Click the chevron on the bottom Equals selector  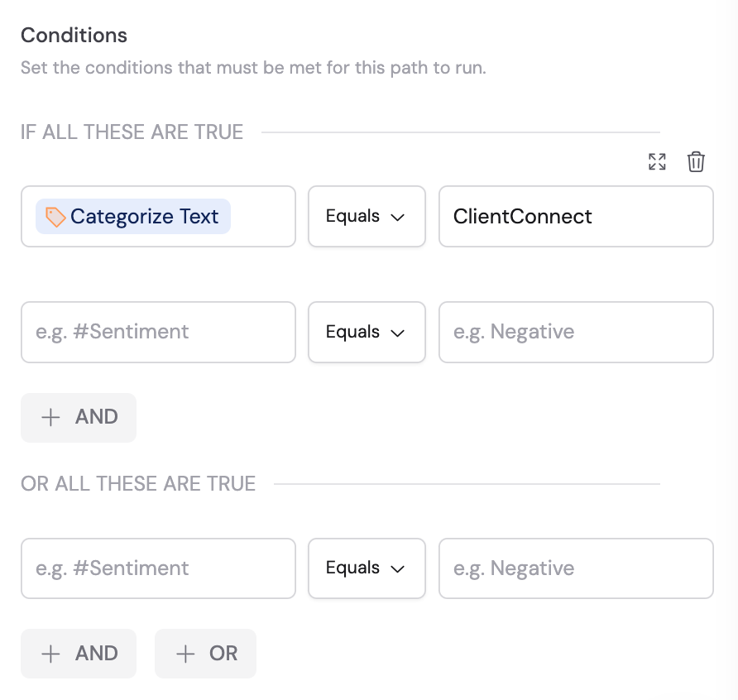(x=397, y=568)
